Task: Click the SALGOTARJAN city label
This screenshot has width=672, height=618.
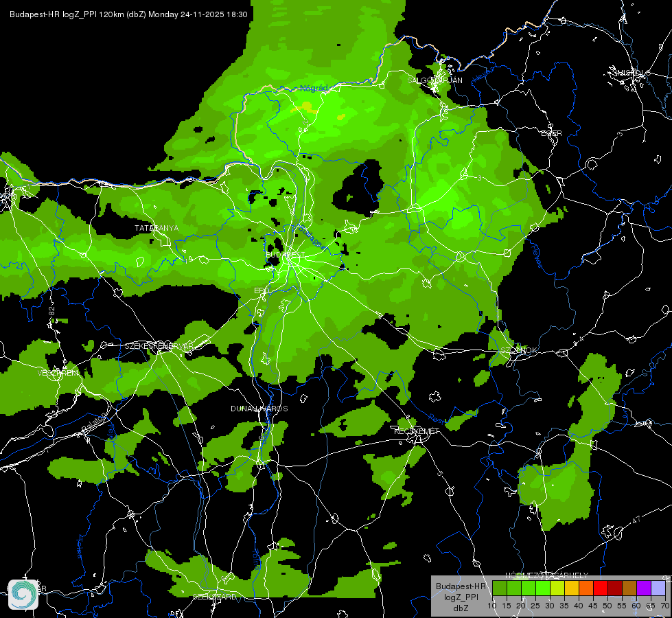Action: (435, 80)
